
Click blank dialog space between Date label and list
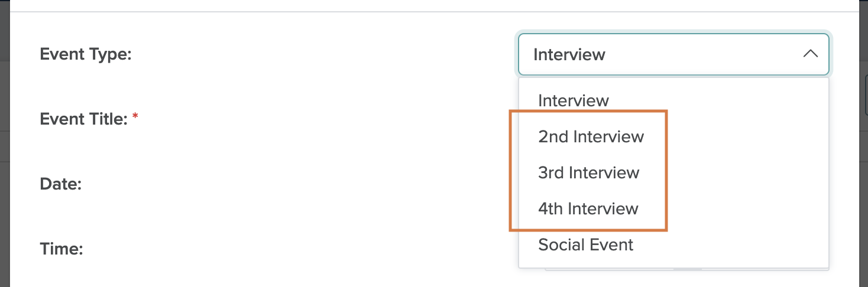click(x=296, y=184)
